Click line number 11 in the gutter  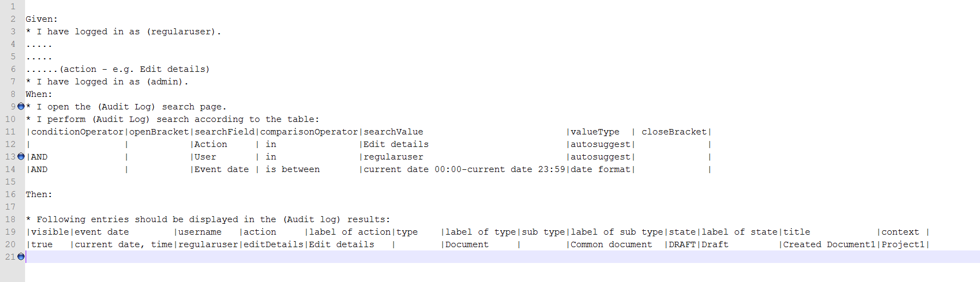pos(10,132)
